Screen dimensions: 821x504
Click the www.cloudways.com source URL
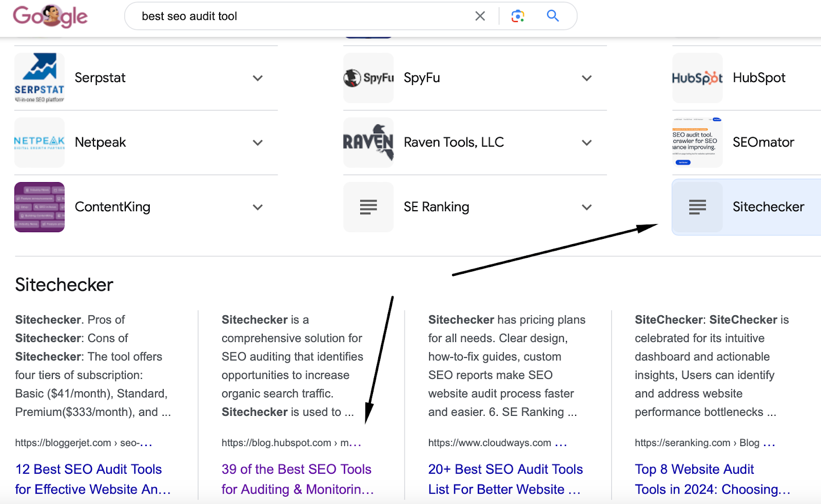[497, 443]
